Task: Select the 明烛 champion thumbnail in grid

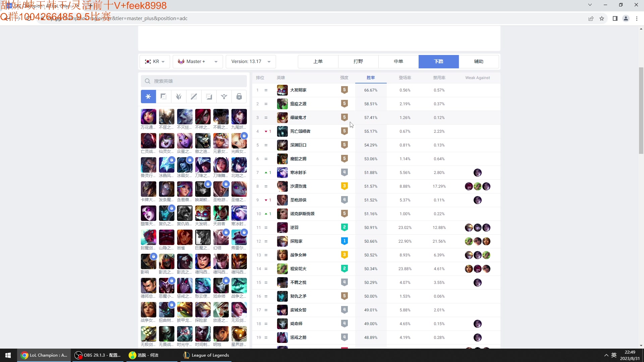Action: (x=221, y=334)
